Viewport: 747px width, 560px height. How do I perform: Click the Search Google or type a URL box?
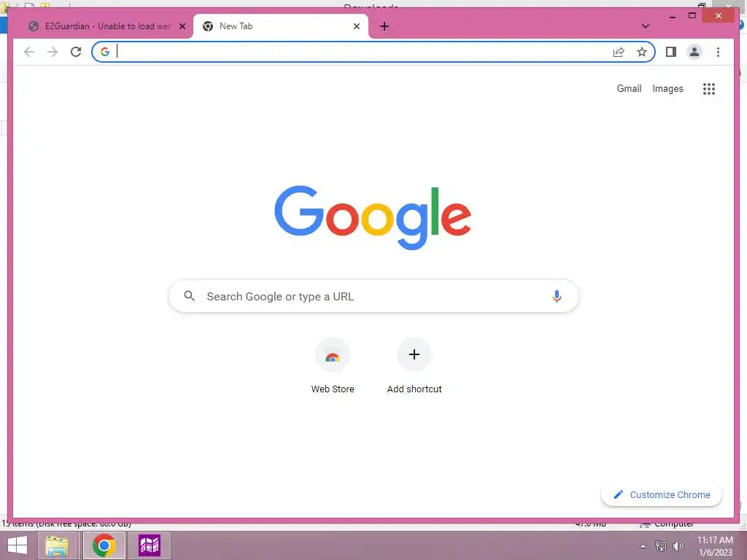373,296
